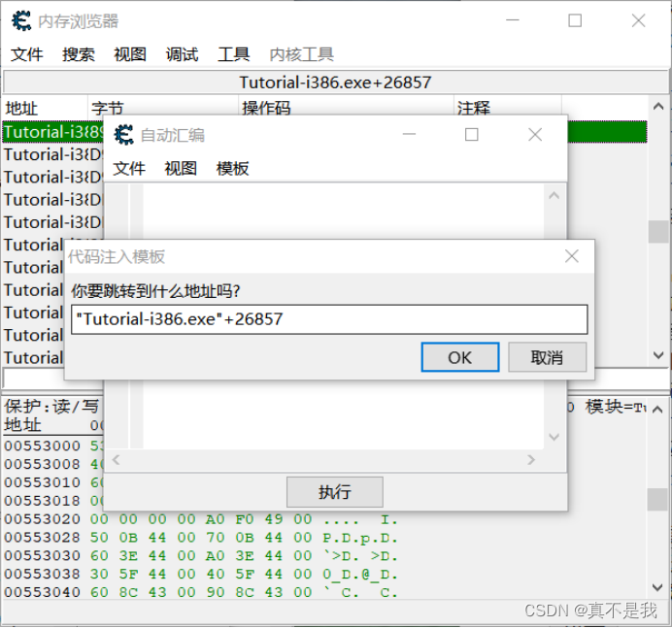Open the 视图 menu in the 自动汇编 window
This screenshot has width=672, height=628.
point(181,168)
